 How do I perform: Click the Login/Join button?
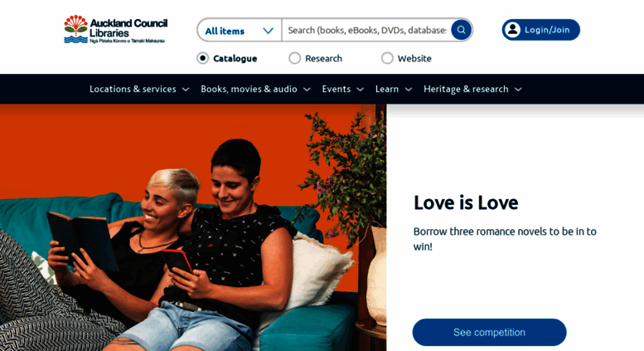pyautogui.click(x=540, y=30)
